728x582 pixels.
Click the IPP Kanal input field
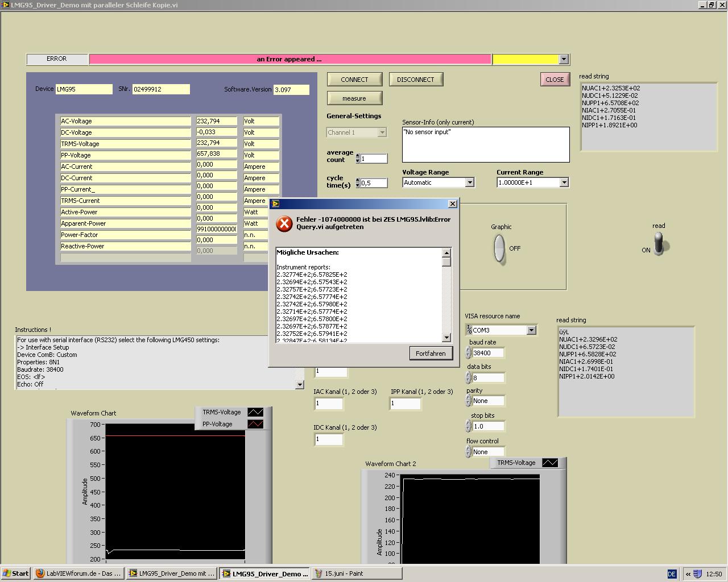point(406,404)
